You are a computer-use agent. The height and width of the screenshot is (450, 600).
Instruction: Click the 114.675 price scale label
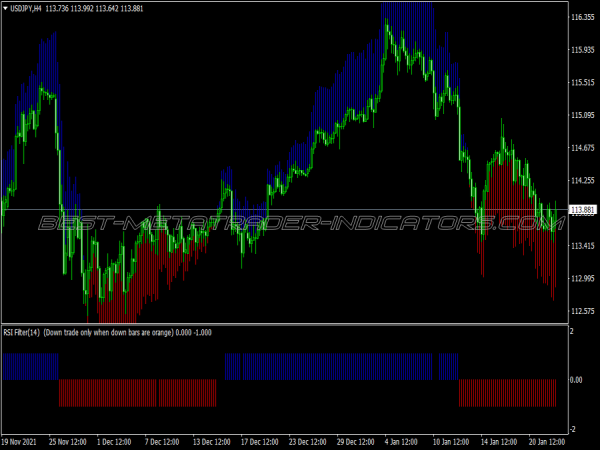click(582, 148)
